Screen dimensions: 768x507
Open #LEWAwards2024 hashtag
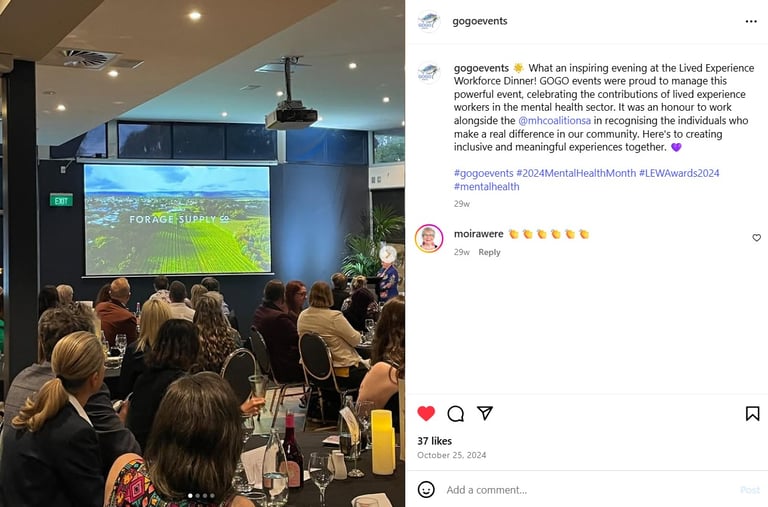click(679, 173)
